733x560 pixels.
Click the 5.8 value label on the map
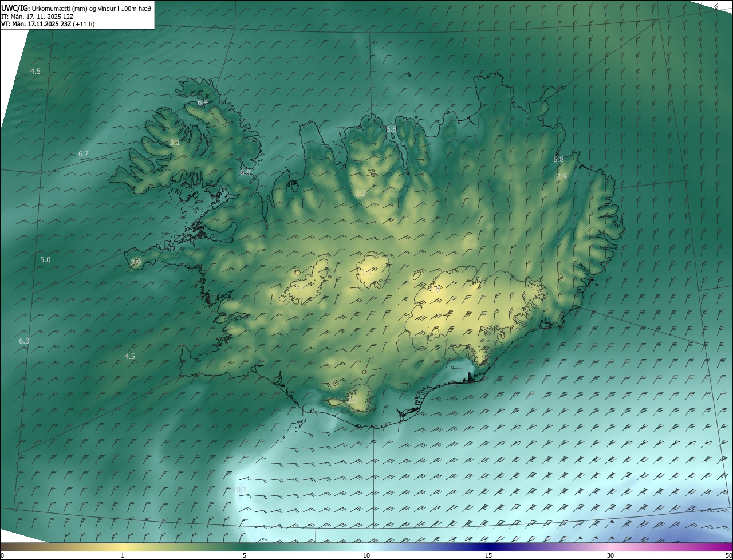point(559,159)
